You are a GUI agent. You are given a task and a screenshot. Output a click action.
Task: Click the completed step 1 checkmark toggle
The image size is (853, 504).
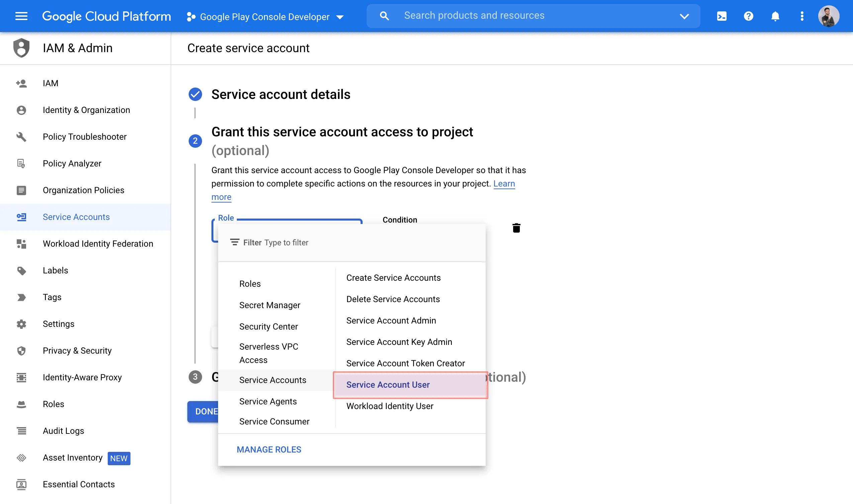point(195,94)
